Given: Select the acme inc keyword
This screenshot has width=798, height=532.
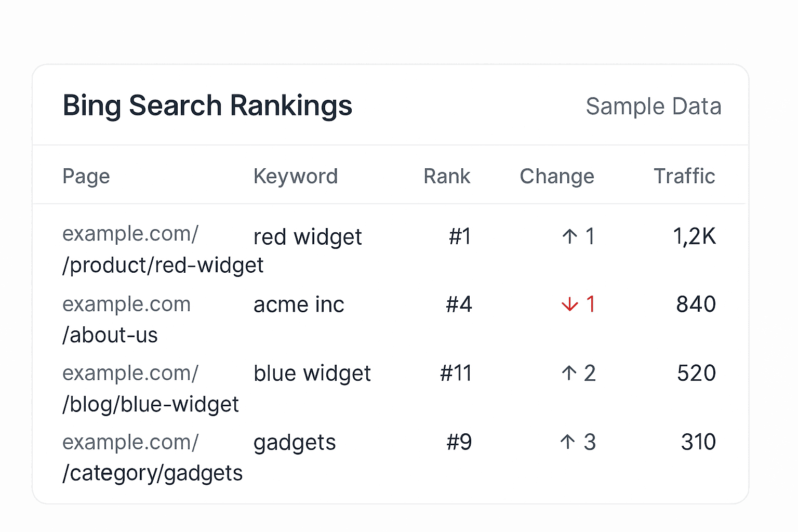Looking at the screenshot, I should point(299,305).
